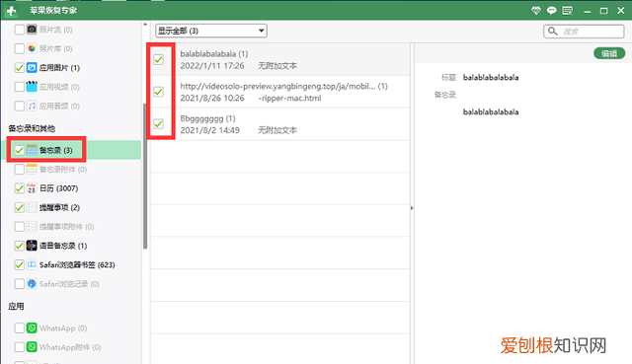Uncheck the balablabalabala note checkbox
Image resolution: width=632 pixels, height=364 pixels.
coord(158,59)
